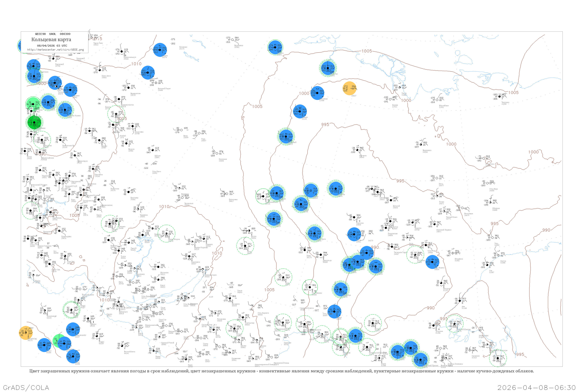This screenshot has height=392, width=588.
Task: Click the 'Кольцевая карта' map title
Action: tap(51, 40)
